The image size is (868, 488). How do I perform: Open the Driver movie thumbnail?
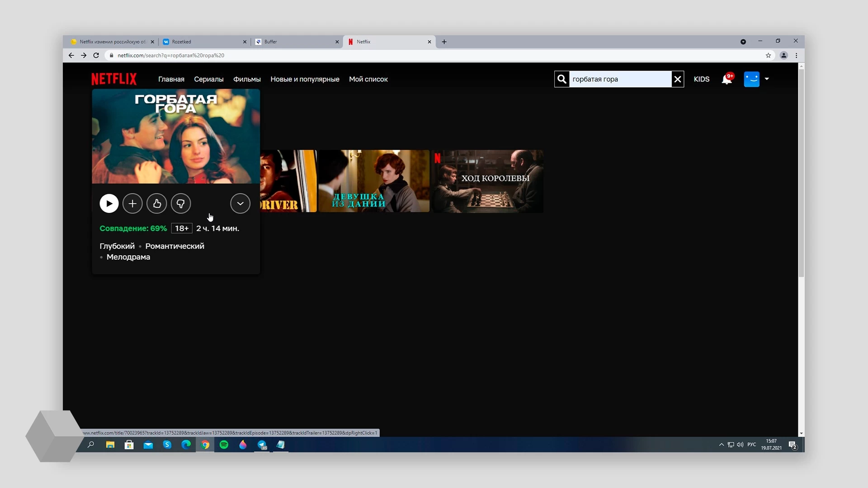[288, 181]
